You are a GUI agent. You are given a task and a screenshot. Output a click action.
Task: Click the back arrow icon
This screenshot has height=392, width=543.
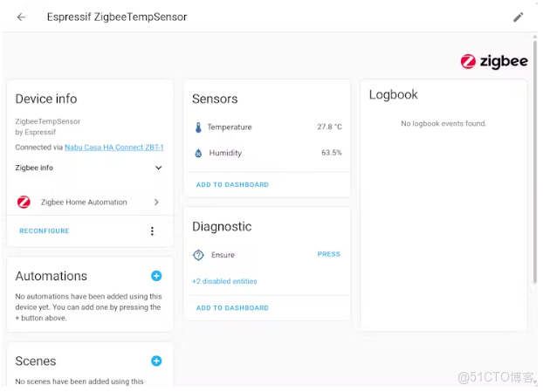pos(21,17)
